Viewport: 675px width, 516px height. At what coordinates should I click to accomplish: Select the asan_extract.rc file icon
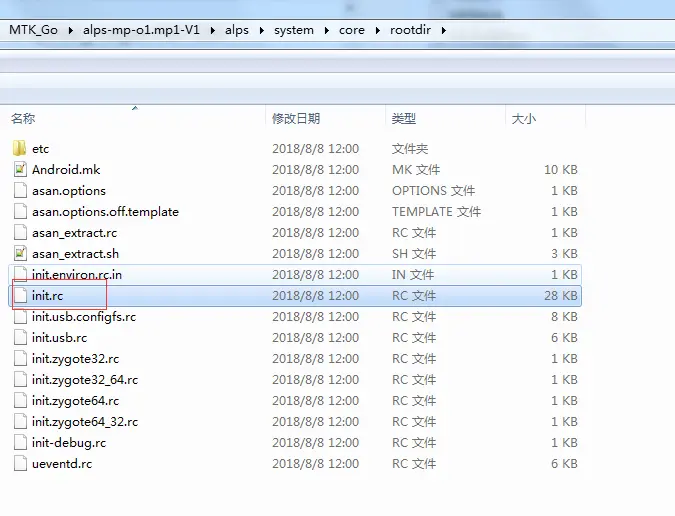(20, 233)
